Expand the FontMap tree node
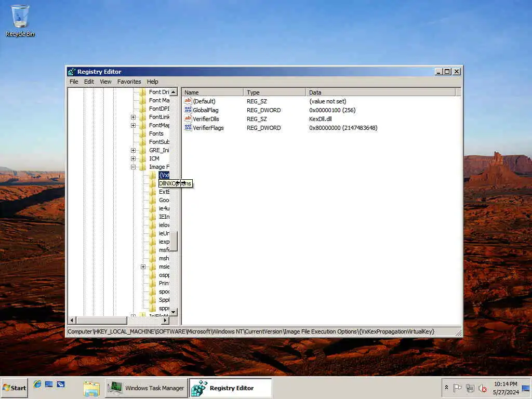 134,125
